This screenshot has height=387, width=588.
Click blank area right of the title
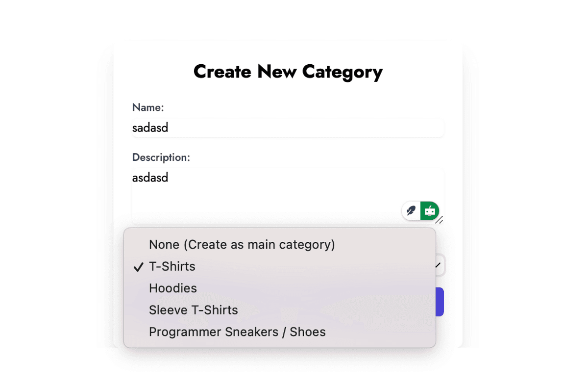[421, 72]
